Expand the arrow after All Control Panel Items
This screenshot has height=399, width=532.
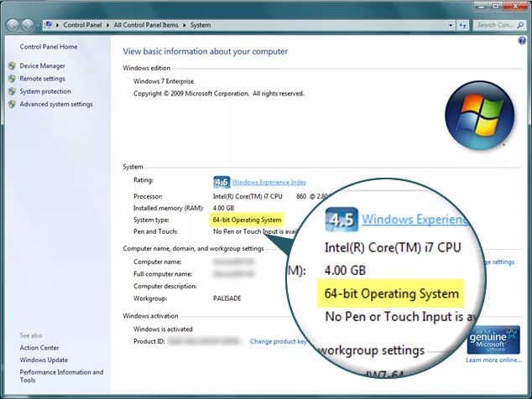[x=185, y=25]
